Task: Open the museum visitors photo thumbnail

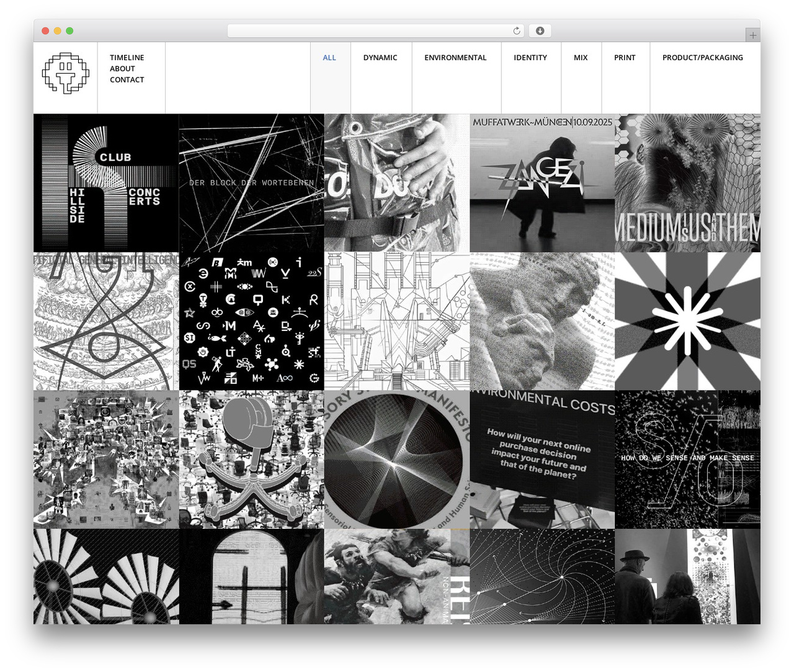Action: pyautogui.click(x=687, y=577)
